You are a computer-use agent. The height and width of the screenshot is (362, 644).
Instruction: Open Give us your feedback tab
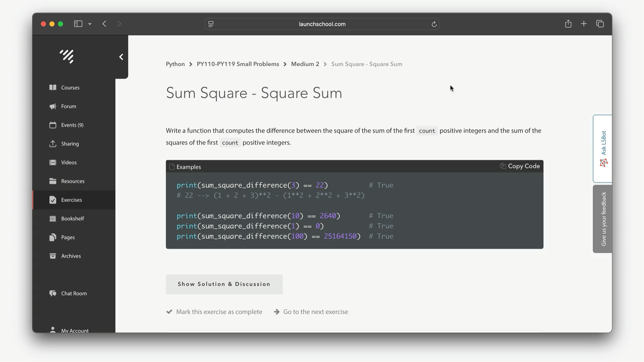(x=603, y=219)
